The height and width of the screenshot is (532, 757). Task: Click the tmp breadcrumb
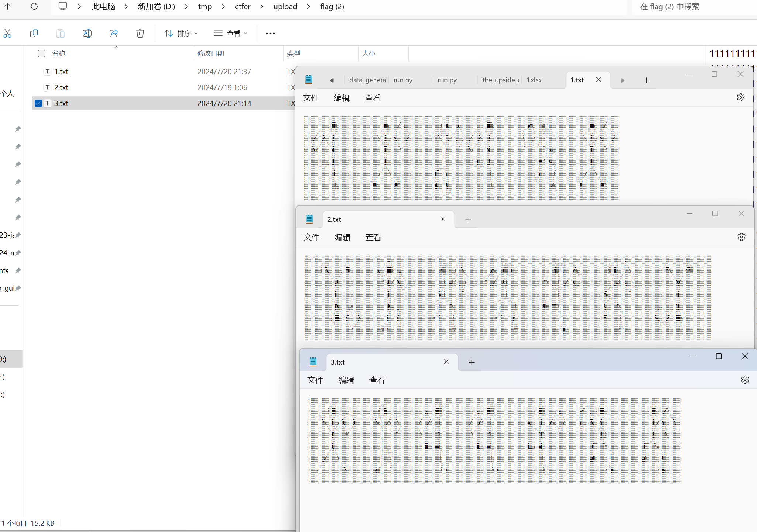coord(205,7)
